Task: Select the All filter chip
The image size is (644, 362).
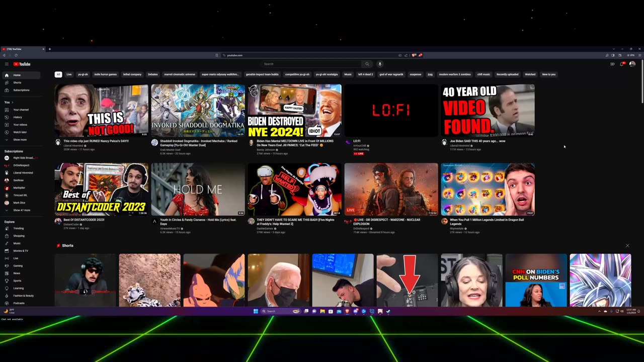Action: pos(58,74)
